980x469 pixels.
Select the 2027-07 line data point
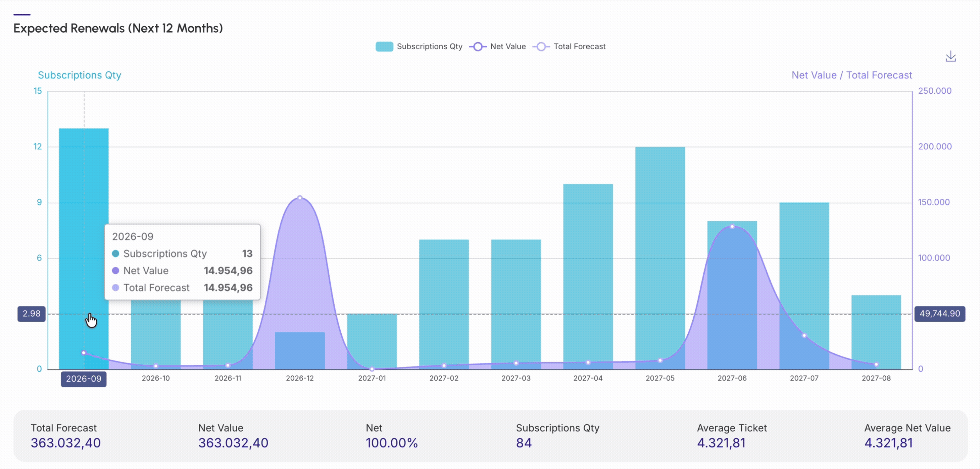[804, 336]
